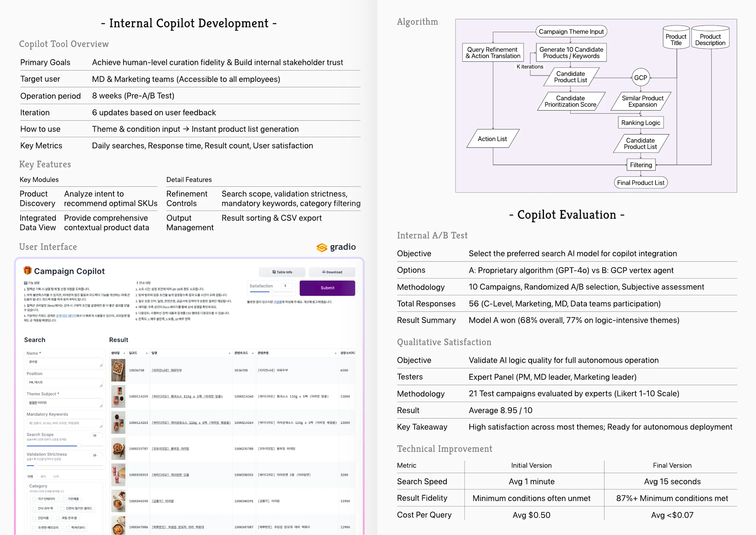The image size is (756, 535).
Task: Switch to the 나우 tab
Action: pyautogui.click(x=56, y=476)
